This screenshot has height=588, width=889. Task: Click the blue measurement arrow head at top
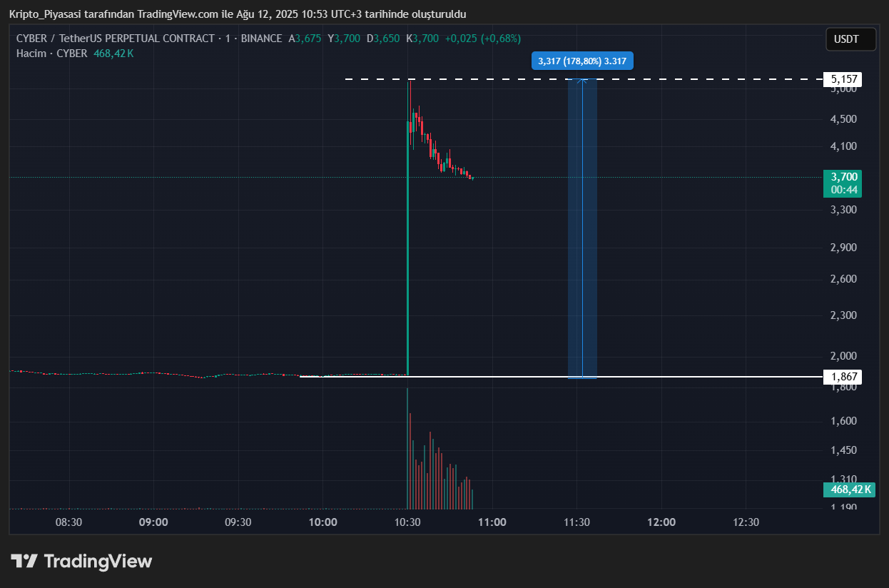[582, 81]
